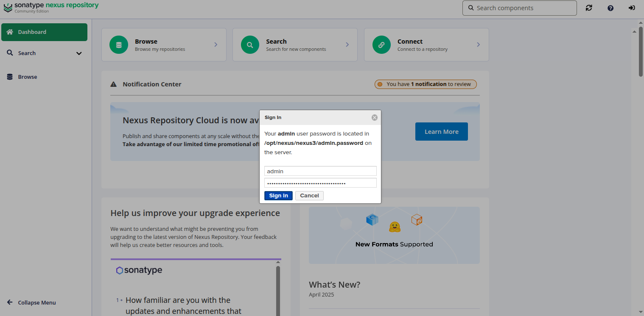Click the username field containing admin
This screenshot has width=644, height=316.
point(320,171)
